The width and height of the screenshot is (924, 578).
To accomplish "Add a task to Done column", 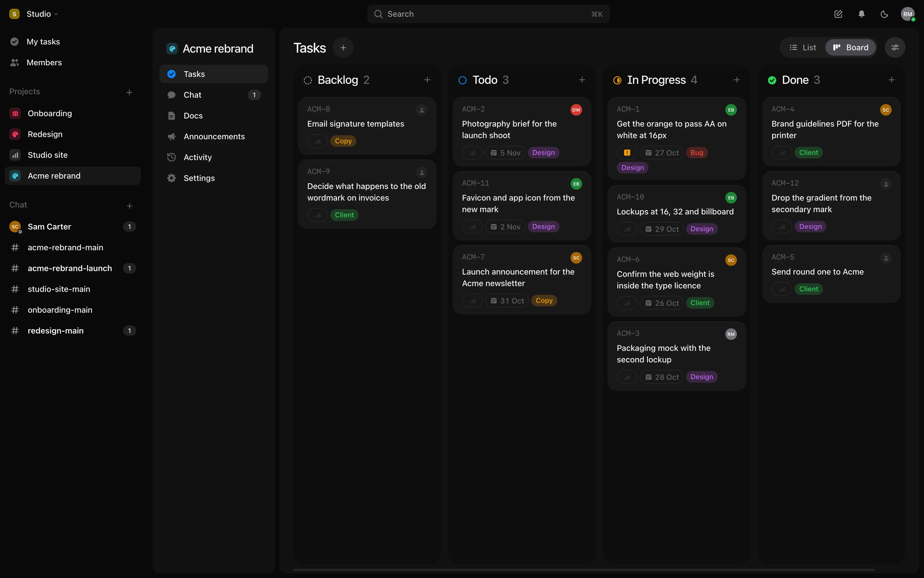I will coord(892,80).
